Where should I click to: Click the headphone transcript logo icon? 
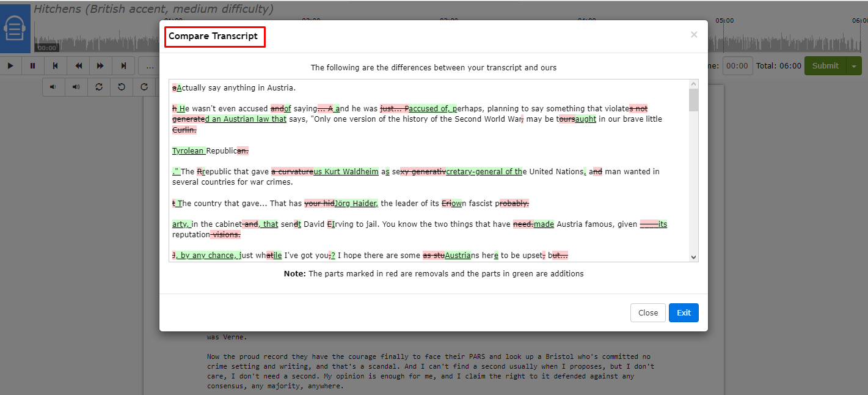point(15,28)
